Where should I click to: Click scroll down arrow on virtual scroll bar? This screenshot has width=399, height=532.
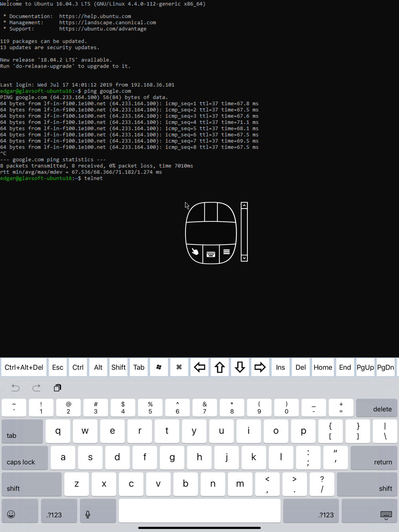tap(244, 258)
